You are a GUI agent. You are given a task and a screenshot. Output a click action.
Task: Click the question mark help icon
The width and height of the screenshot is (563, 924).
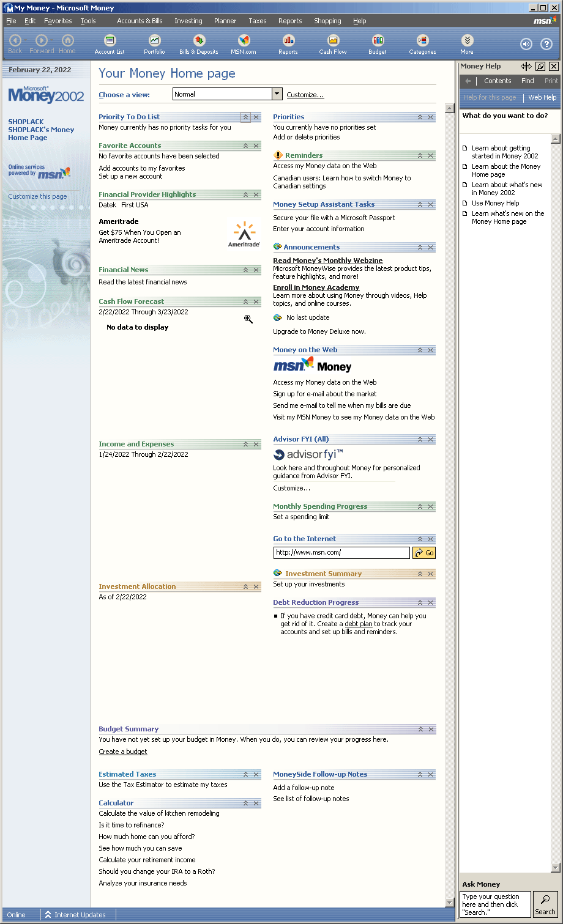(x=546, y=44)
